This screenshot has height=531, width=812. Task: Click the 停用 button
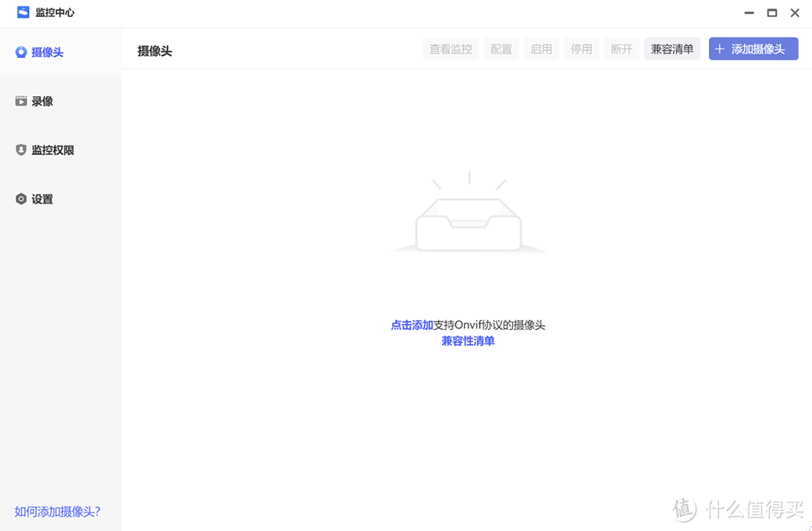pyautogui.click(x=581, y=49)
